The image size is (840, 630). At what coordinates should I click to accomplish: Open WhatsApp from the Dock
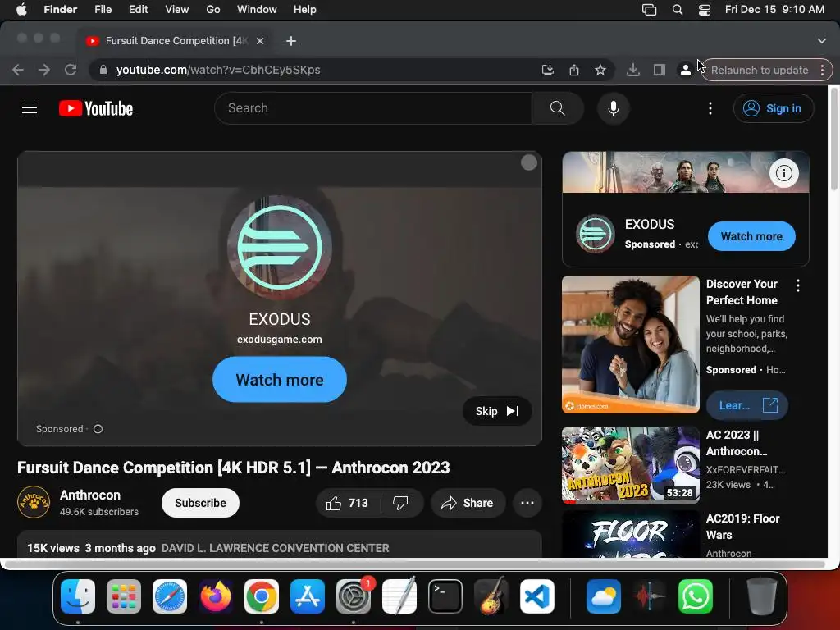696,596
